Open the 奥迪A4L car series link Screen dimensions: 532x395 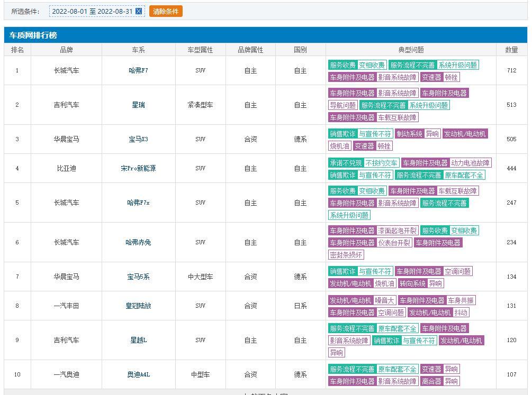139,374
